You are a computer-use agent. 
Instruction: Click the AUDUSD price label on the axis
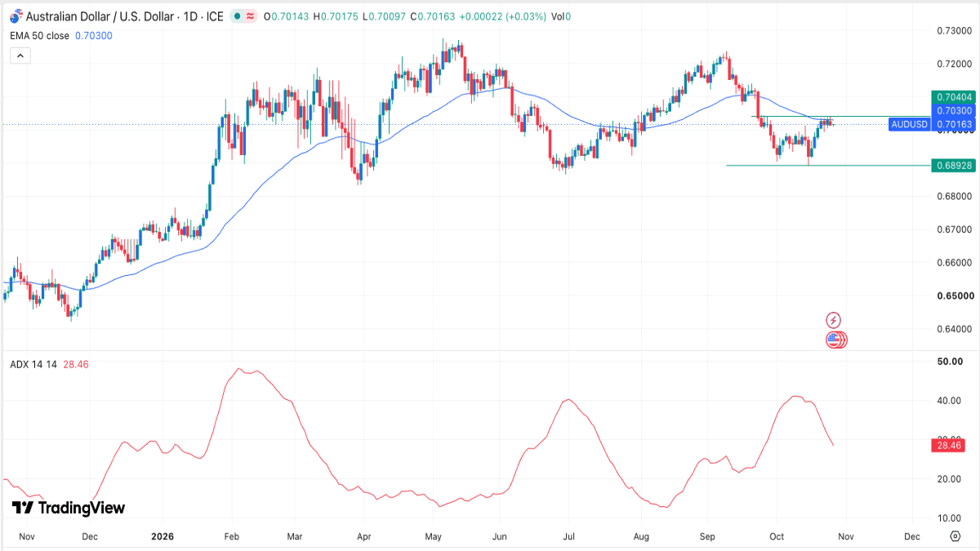[909, 125]
